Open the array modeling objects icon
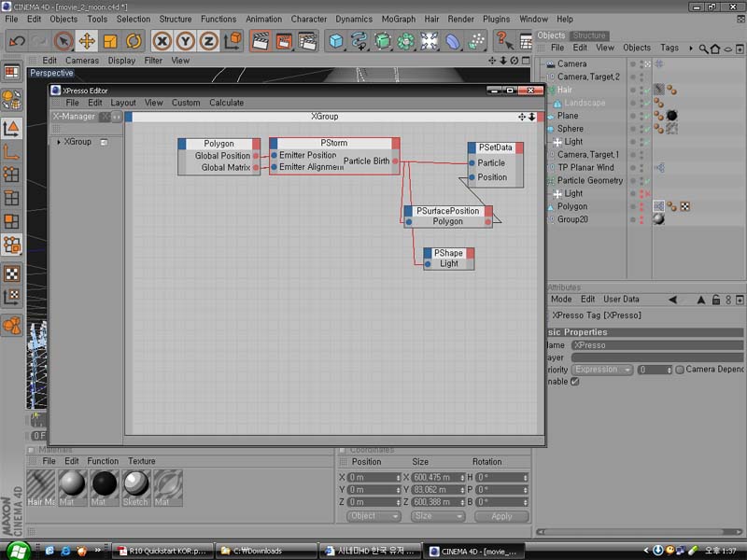This screenshot has height=560, width=747. [x=406, y=41]
